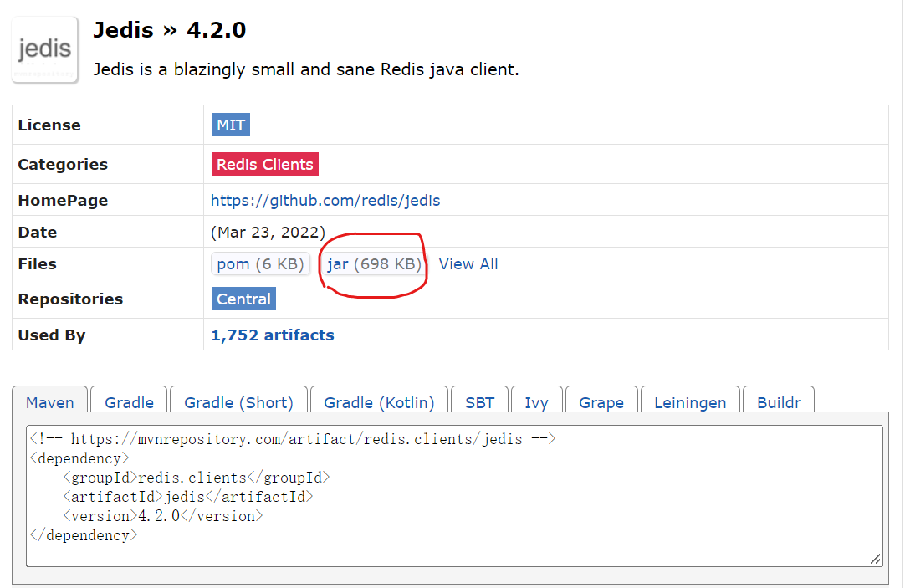Switch to the Gradle (Short) tab
Viewport: 905px width, 588px height.
point(238,402)
